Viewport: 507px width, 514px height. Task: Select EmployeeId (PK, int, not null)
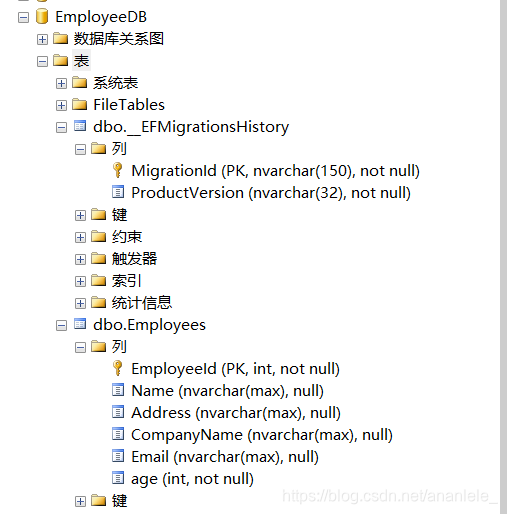235,369
